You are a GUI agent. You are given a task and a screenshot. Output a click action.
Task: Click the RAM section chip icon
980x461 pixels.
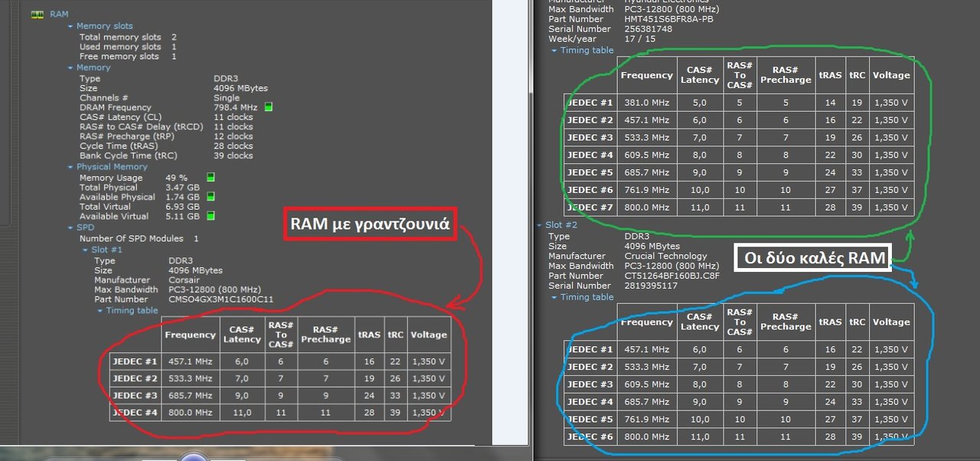(x=36, y=15)
